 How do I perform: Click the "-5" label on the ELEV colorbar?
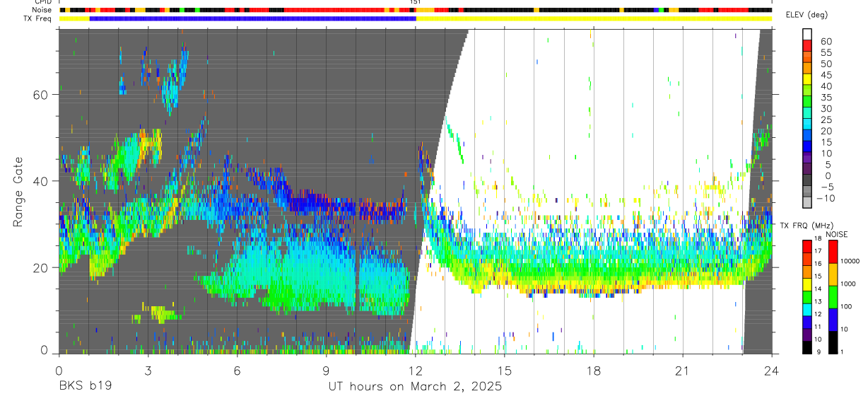(x=826, y=187)
